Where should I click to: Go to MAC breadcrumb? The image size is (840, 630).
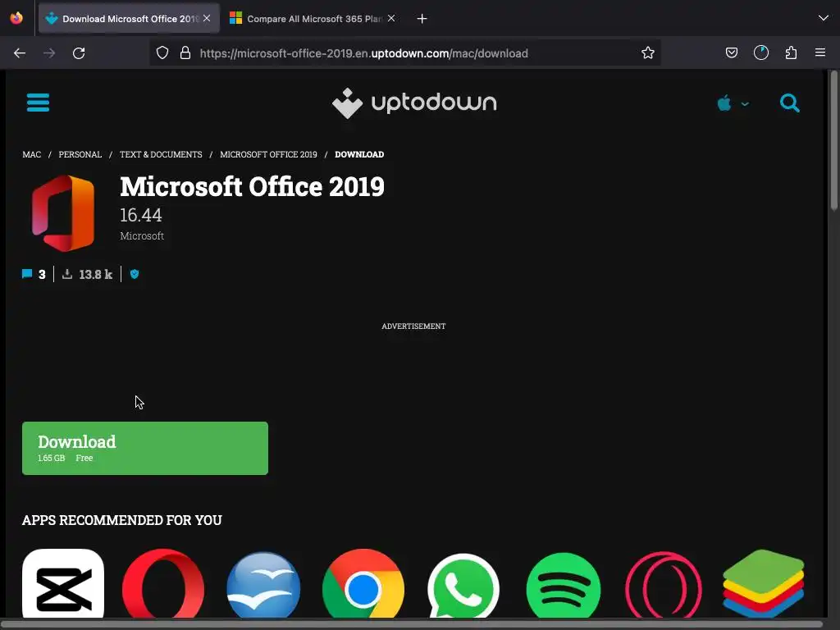(32, 154)
